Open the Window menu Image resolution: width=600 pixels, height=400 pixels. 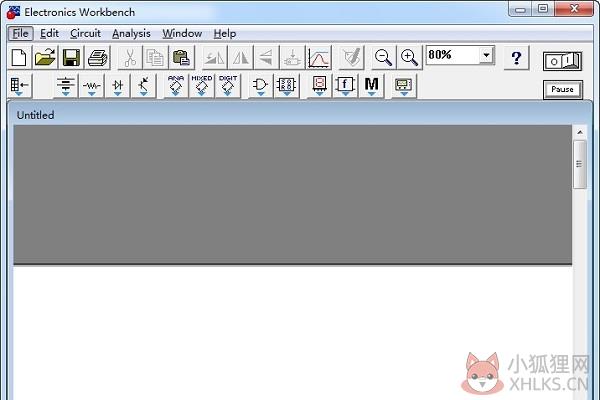tap(182, 34)
